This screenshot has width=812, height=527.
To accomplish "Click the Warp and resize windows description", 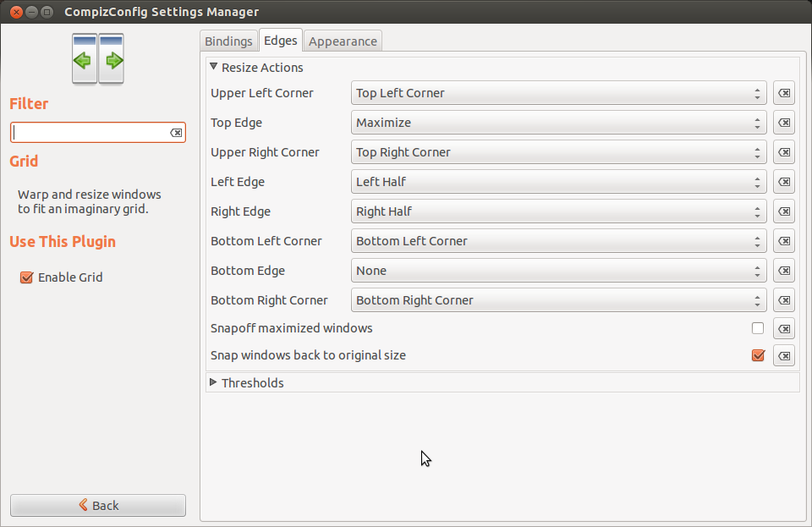I will click(x=89, y=201).
